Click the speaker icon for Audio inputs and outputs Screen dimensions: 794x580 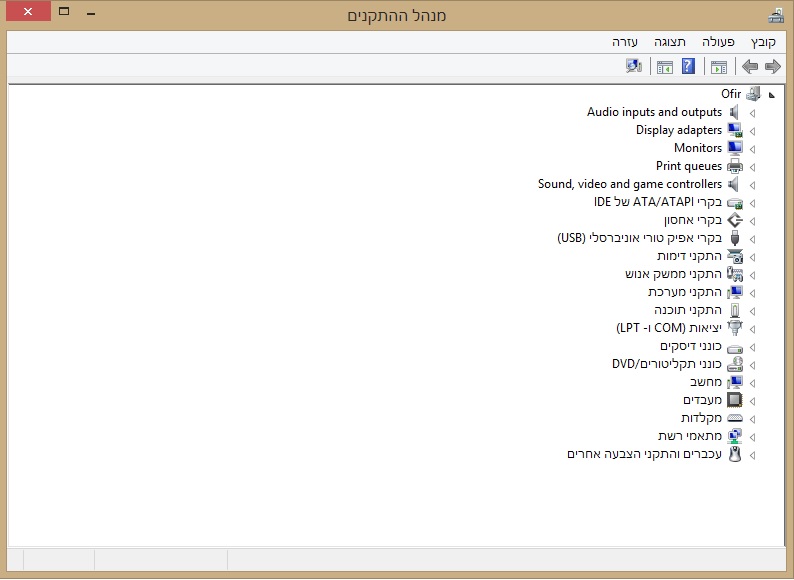tap(735, 112)
